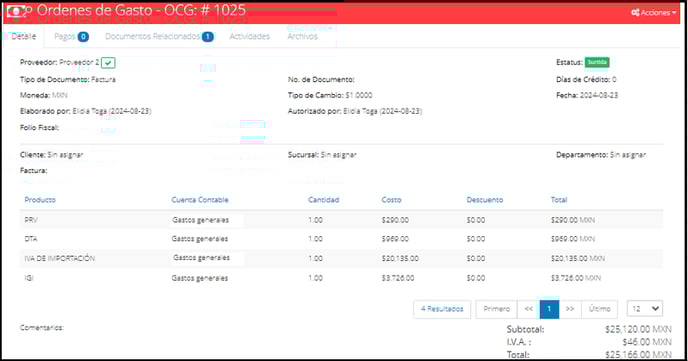Click the Subtotal value $25,120.00 MXN
The image size is (688, 361).
point(638,329)
